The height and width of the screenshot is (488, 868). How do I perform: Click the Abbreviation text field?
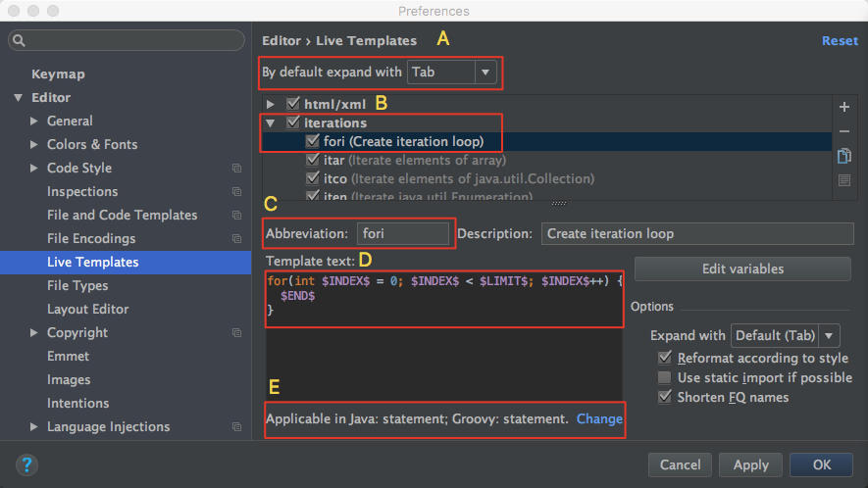[402, 234]
